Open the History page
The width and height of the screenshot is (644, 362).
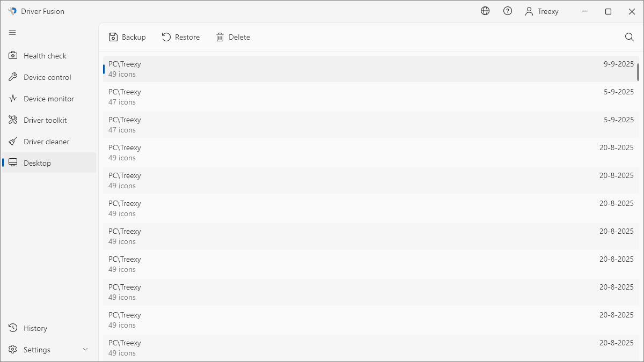click(35, 328)
